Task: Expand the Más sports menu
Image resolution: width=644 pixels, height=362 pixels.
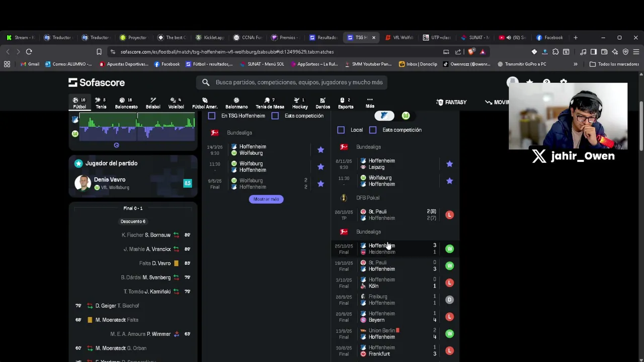Action: [x=370, y=103]
